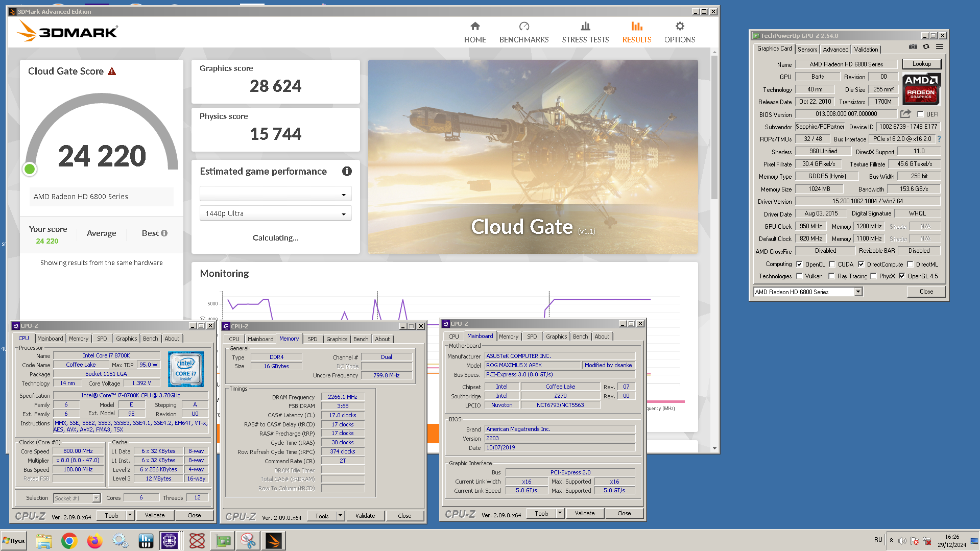Image resolution: width=980 pixels, height=551 pixels.
Task: Toggle OpenCL checkbox in GPU-Z
Action: (799, 265)
